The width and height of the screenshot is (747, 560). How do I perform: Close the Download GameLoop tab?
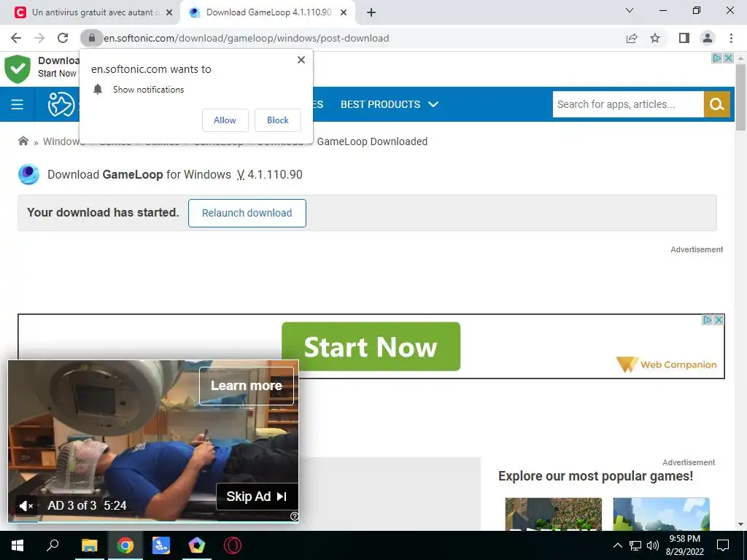pos(344,13)
